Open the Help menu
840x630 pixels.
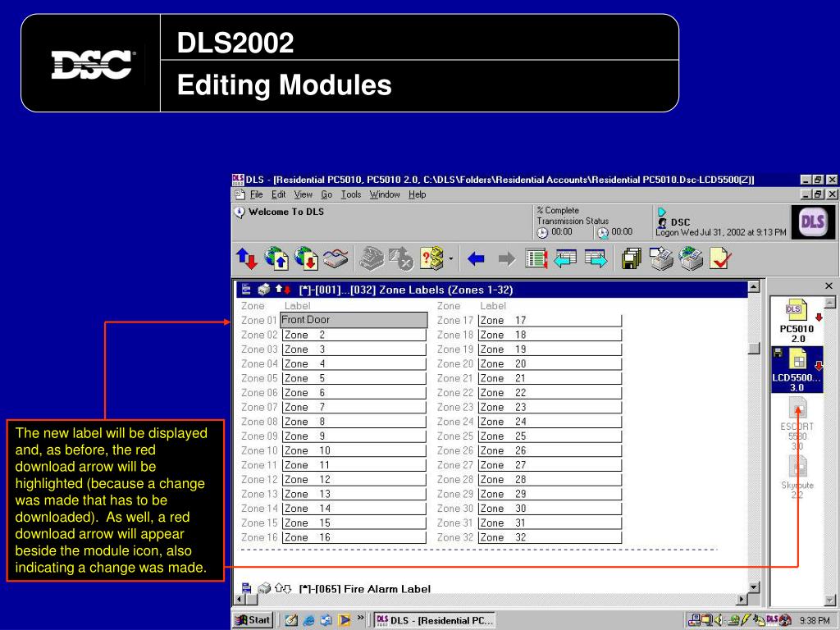417,194
